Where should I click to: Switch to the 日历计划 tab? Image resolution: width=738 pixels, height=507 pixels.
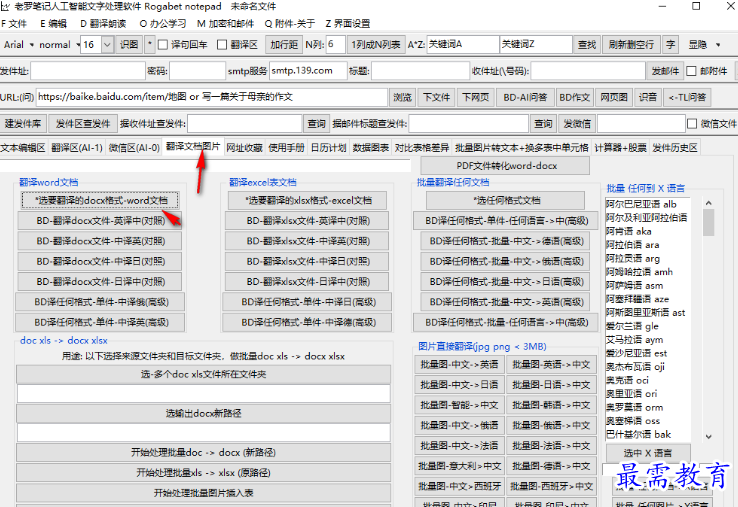[x=329, y=148]
